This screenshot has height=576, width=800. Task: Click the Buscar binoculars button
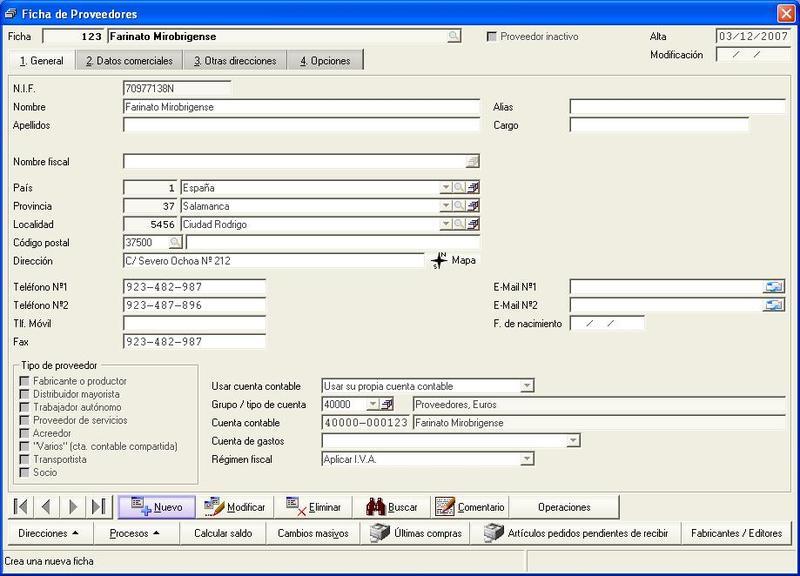point(391,507)
